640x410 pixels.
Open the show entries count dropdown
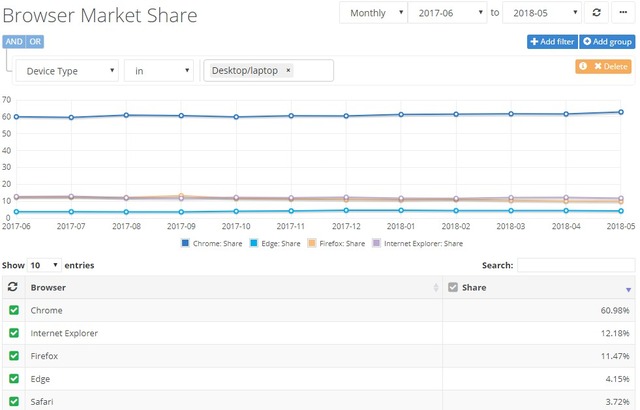(x=43, y=265)
